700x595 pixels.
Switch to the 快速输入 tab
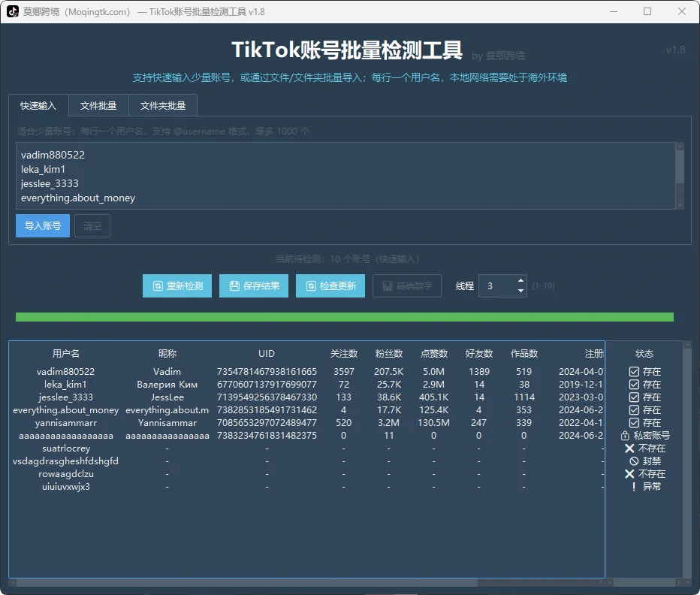coord(38,106)
